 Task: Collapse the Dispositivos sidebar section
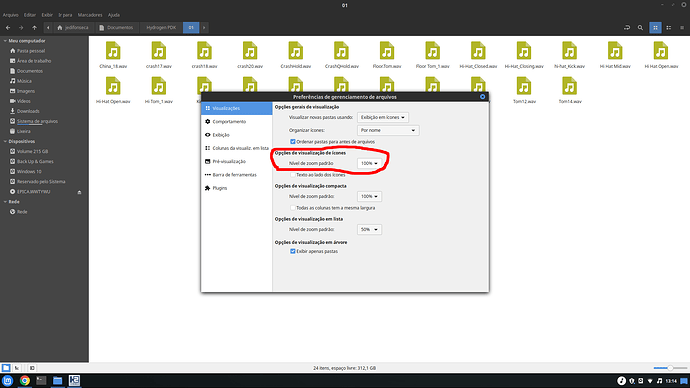click(5, 142)
